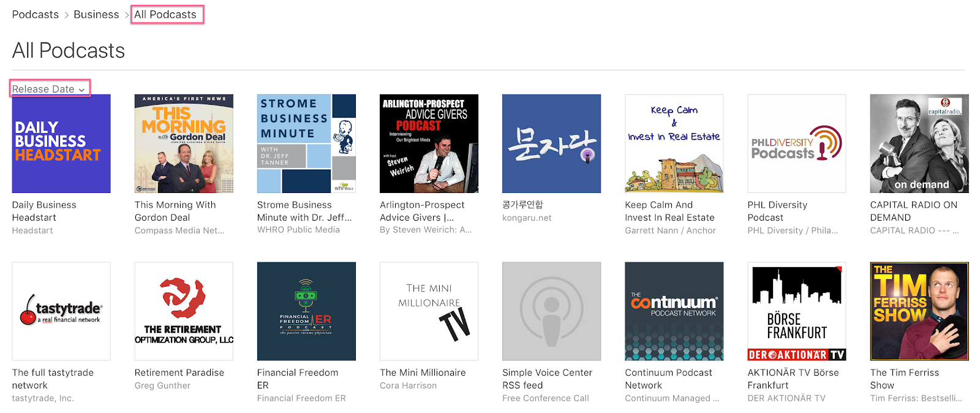The width and height of the screenshot is (980, 413).
Task: Click the Continuum Managed author text
Action: pyautogui.click(x=672, y=398)
